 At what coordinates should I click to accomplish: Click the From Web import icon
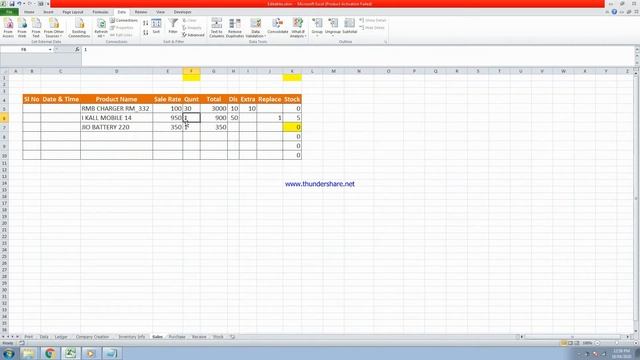22,28
